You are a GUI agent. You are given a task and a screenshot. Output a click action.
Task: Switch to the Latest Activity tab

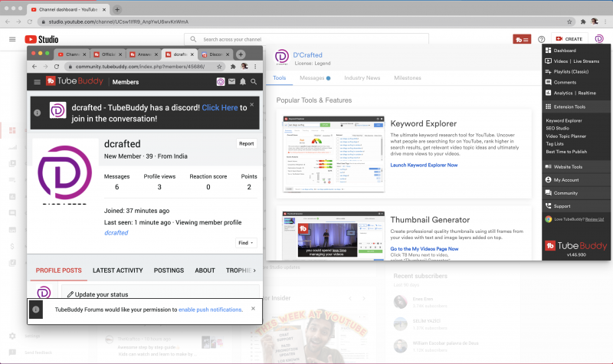pos(118,271)
